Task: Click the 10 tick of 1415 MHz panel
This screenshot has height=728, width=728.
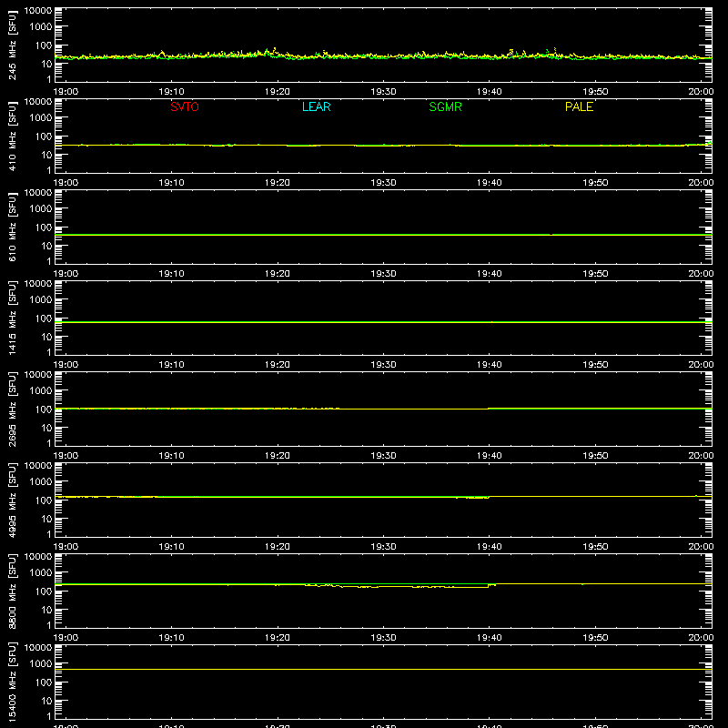Action: [x=46, y=337]
